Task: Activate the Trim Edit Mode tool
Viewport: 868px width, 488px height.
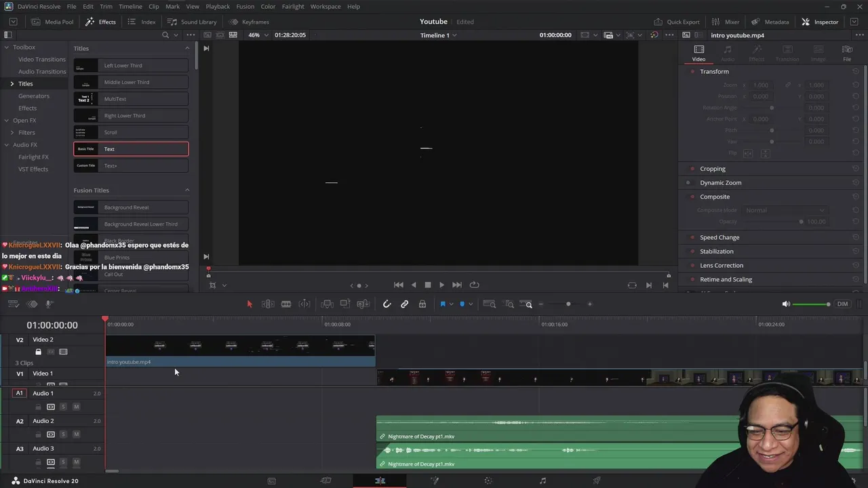Action: (268, 304)
